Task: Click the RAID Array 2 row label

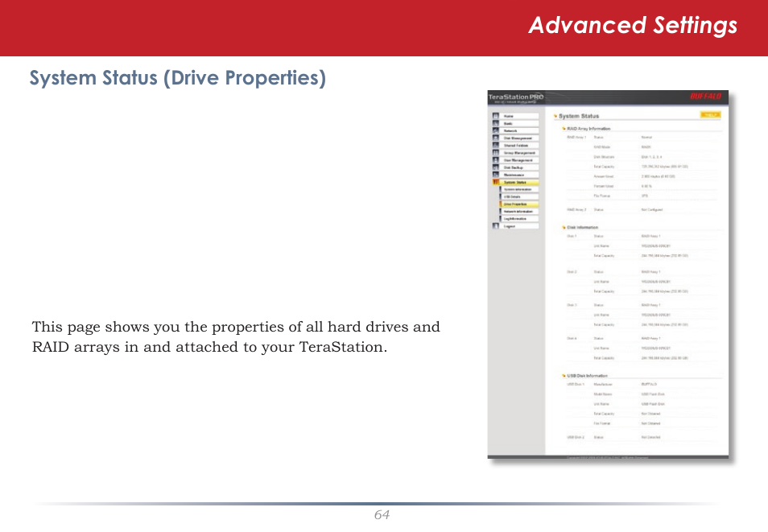Action: point(576,210)
